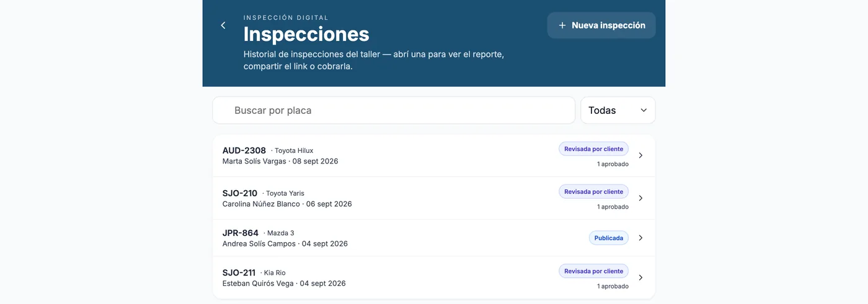
Task: Click Andrea Solís Campos · 04 sept 2026
Action: tap(285, 243)
